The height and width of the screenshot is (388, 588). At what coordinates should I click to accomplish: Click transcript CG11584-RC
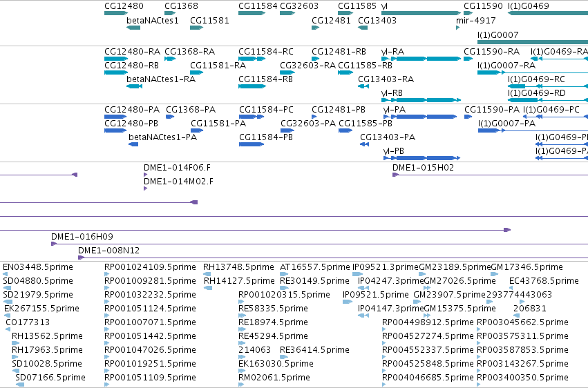[x=252, y=59]
